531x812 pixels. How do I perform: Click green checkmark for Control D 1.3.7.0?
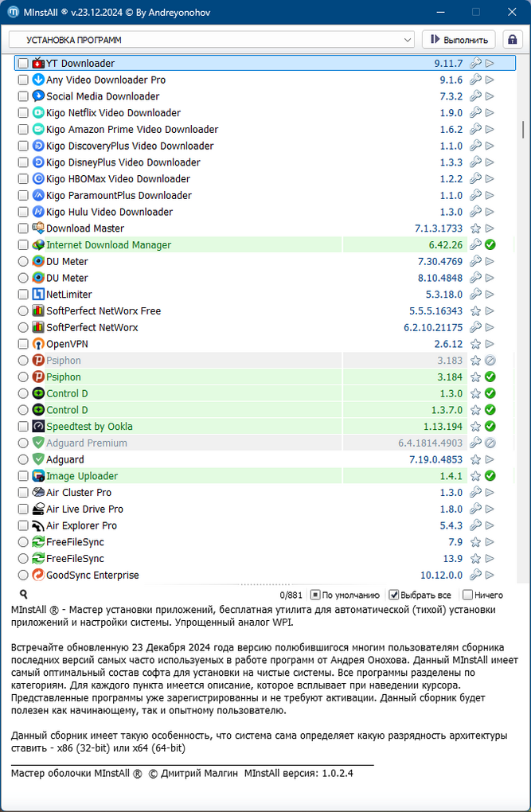(490, 410)
